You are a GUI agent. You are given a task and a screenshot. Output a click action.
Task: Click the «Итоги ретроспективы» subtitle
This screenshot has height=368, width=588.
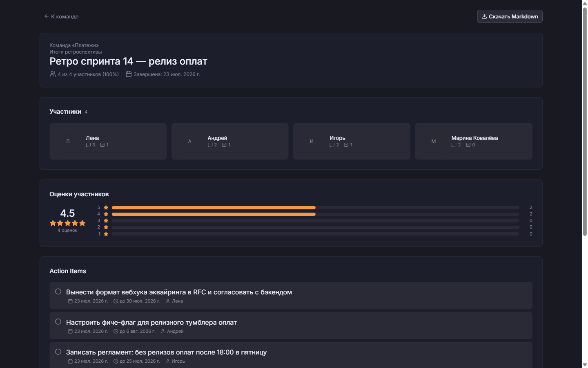tap(76, 52)
